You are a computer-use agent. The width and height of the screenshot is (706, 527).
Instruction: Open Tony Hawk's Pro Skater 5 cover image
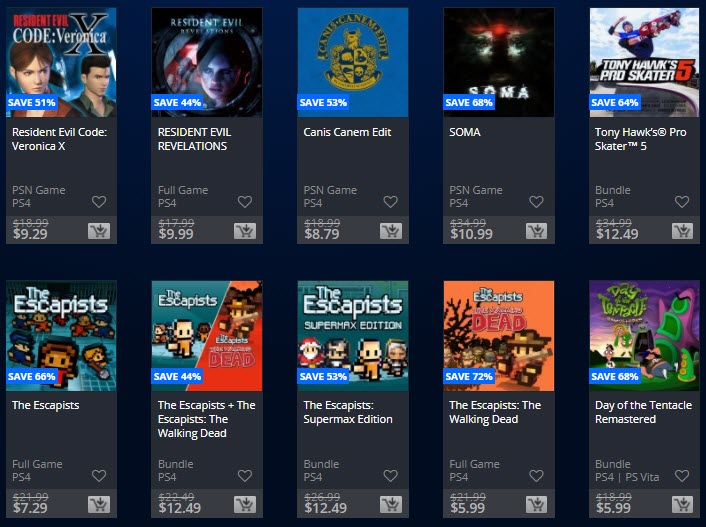pyautogui.click(x=644, y=62)
